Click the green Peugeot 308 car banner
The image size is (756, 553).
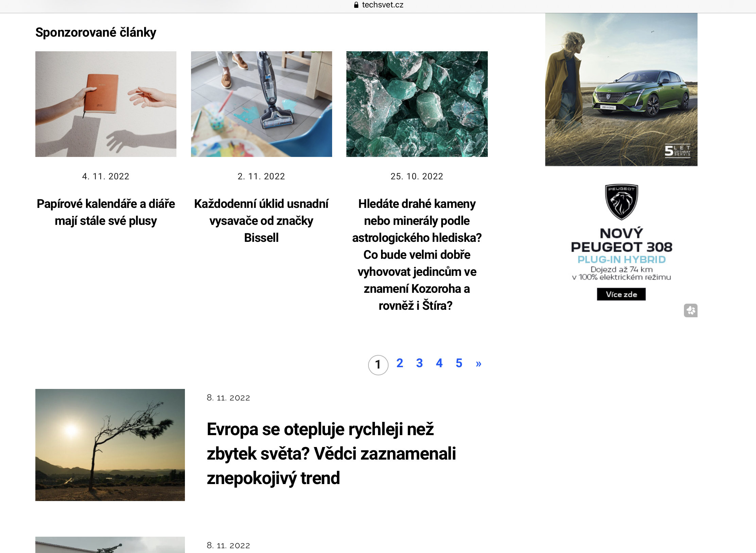pyautogui.click(x=621, y=90)
